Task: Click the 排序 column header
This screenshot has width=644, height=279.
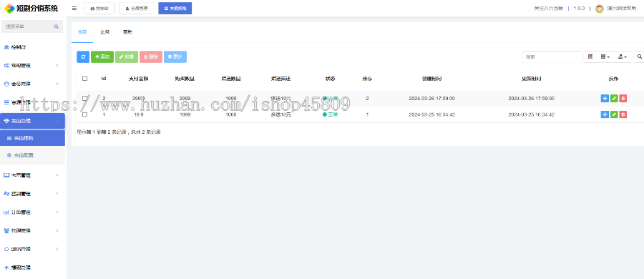Action: click(367, 79)
